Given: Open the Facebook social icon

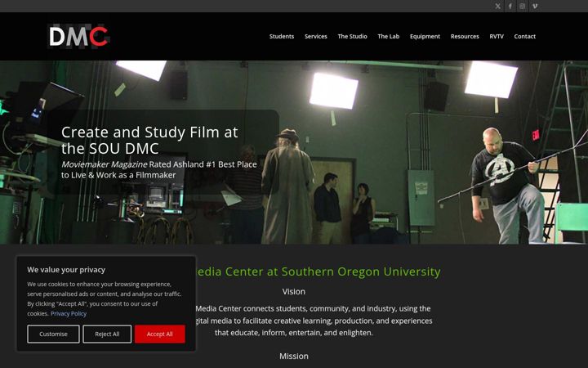Looking at the screenshot, I should click(x=510, y=6).
